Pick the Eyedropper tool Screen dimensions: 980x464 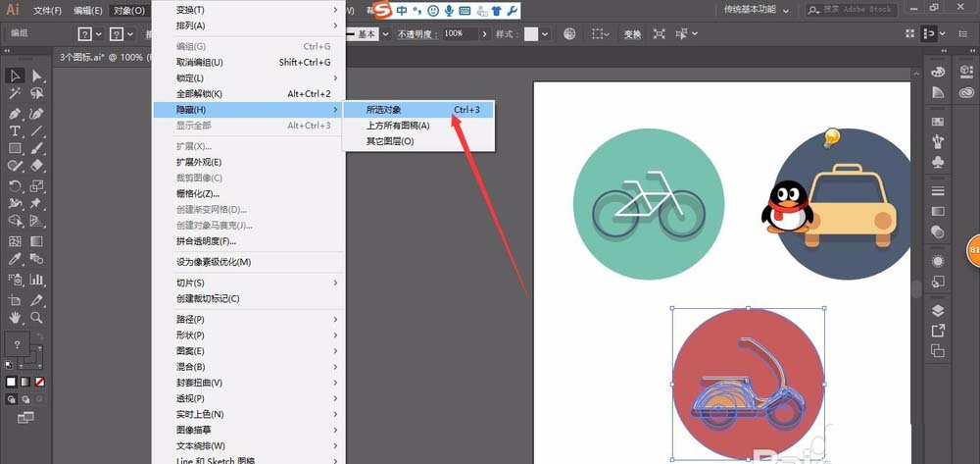pyautogui.click(x=16, y=258)
